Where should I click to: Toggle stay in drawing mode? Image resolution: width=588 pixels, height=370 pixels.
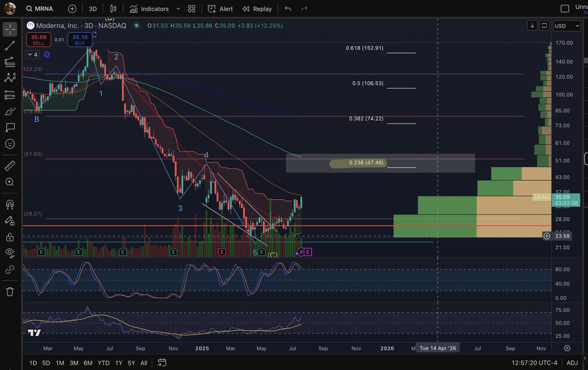coord(10,221)
